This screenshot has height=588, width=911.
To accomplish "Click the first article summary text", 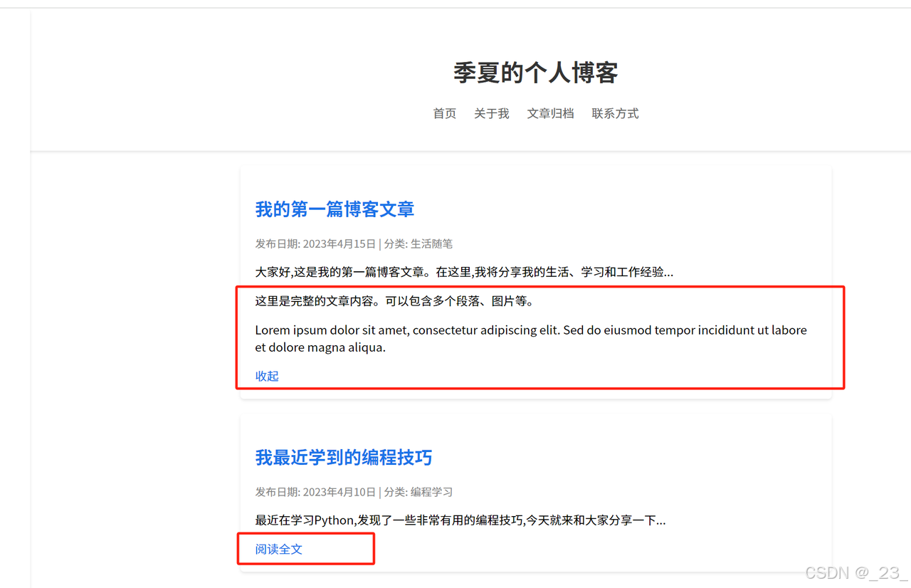I will (465, 271).
